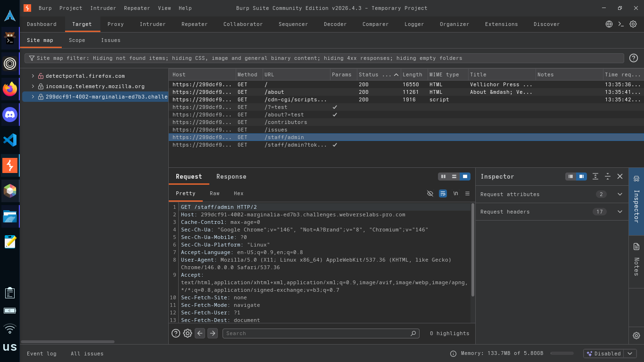Click the site map filter bar
This screenshot has height=362, width=644.
pos(324,58)
